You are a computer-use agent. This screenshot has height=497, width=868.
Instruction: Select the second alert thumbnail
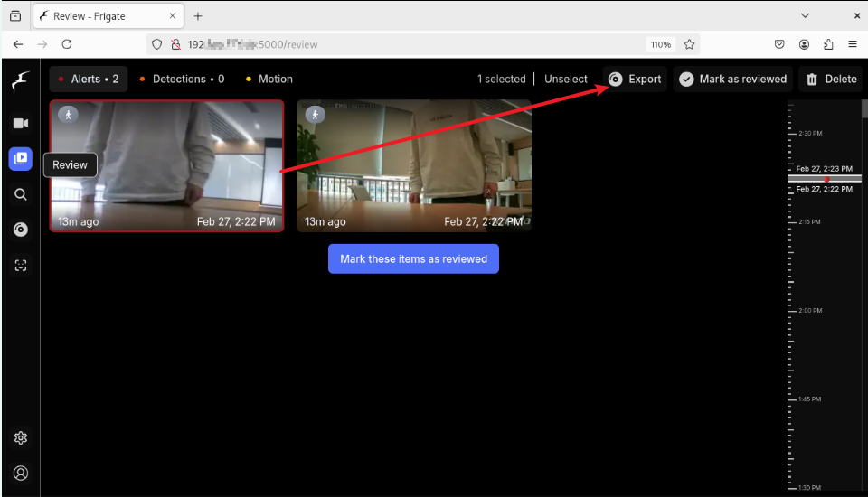[414, 165]
